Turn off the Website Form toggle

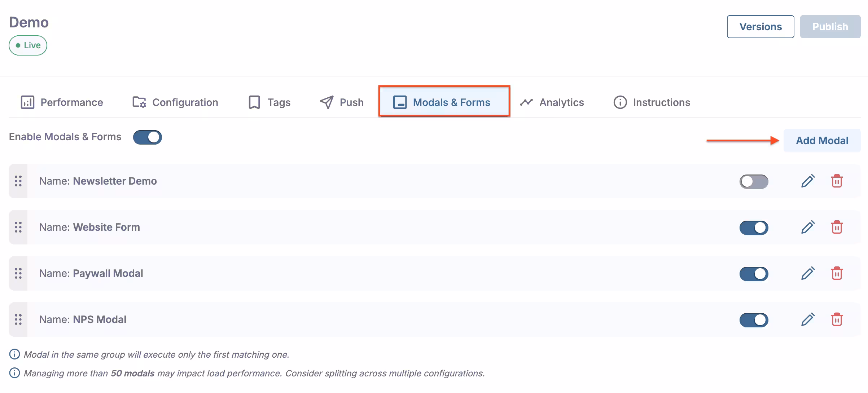[754, 227]
